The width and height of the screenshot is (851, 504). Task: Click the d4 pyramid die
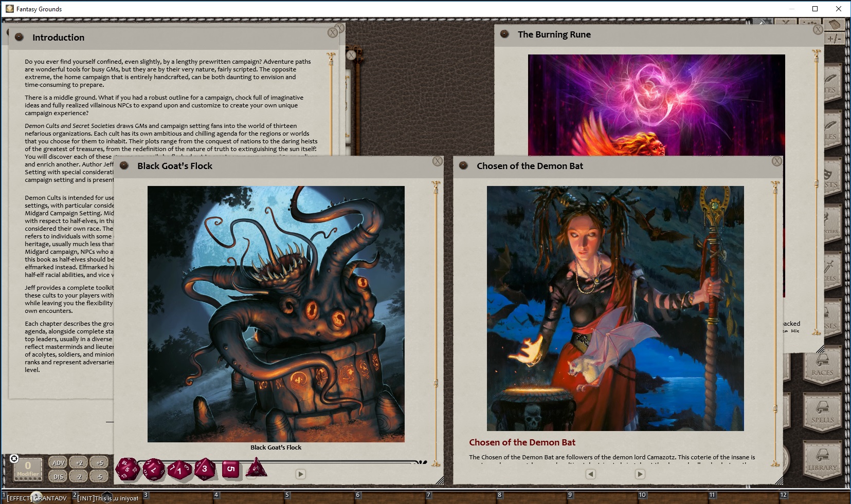pyautogui.click(x=256, y=468)
